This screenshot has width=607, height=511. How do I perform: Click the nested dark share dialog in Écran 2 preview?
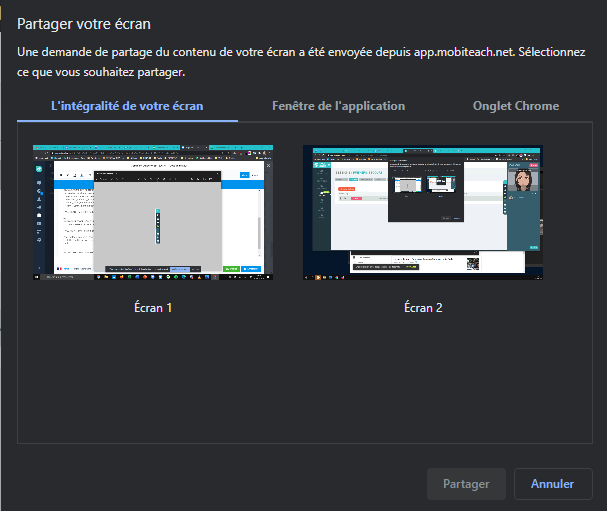(x=425, y=190)
